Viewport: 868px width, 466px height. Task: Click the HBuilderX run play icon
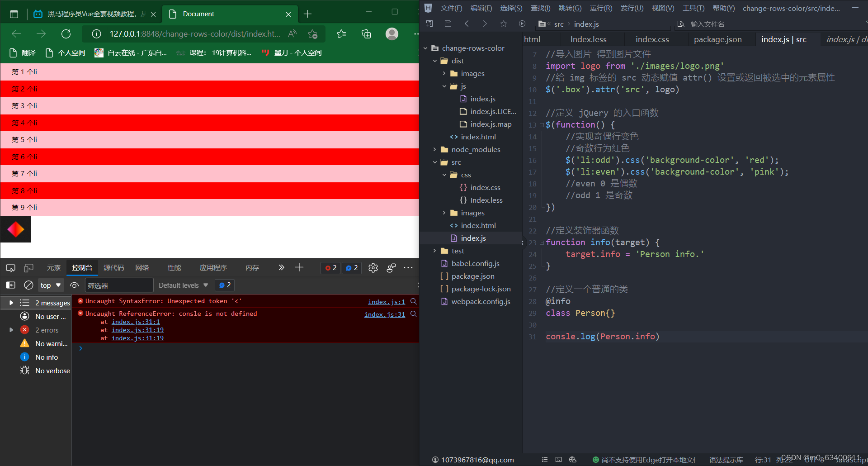click(x=522, y=24)
